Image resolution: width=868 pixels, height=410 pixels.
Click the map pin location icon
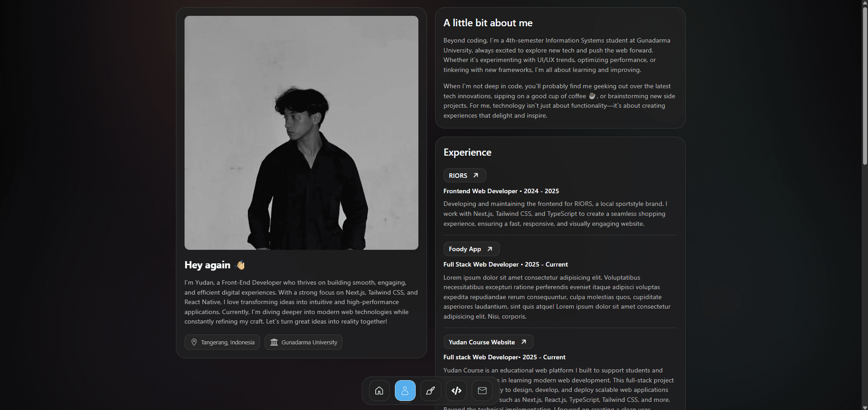click(x=194, y=342)
